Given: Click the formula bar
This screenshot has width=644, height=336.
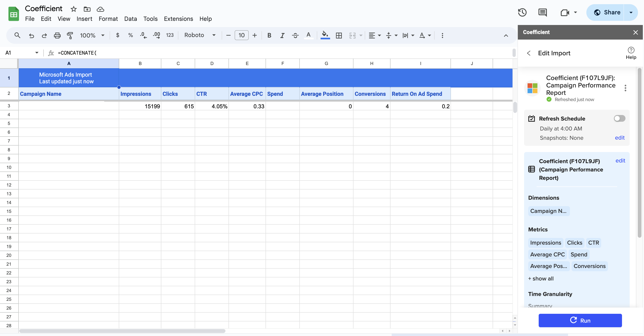Looking at the screenshot, I should [x=284, y=53].
